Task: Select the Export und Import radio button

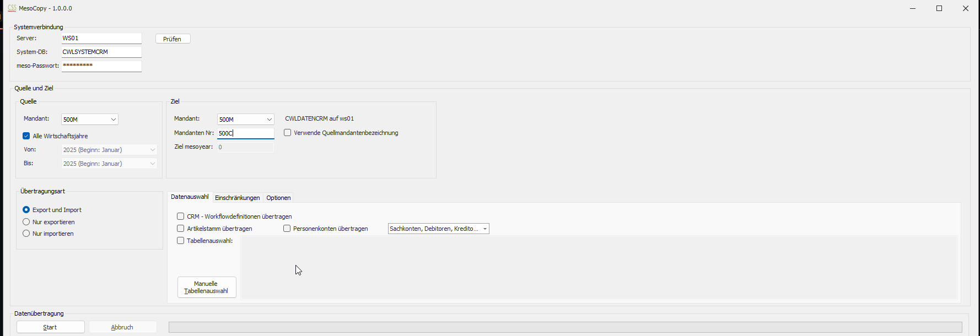Action: (x=26, y=210)
